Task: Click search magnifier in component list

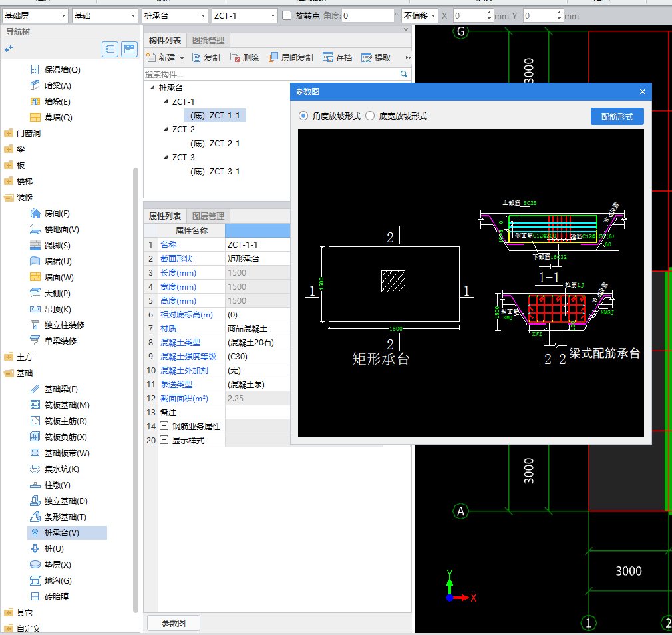Action: click(x=403, y=74)
